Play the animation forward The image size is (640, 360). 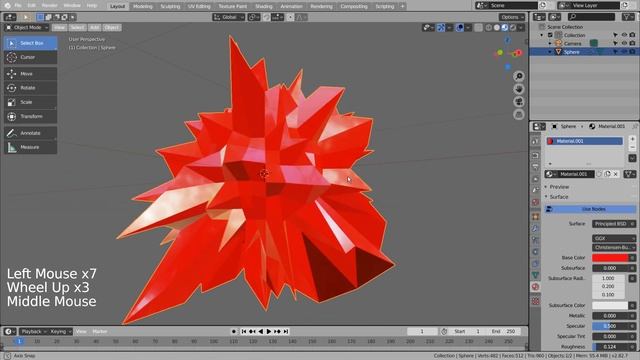(x=269, y=331)
